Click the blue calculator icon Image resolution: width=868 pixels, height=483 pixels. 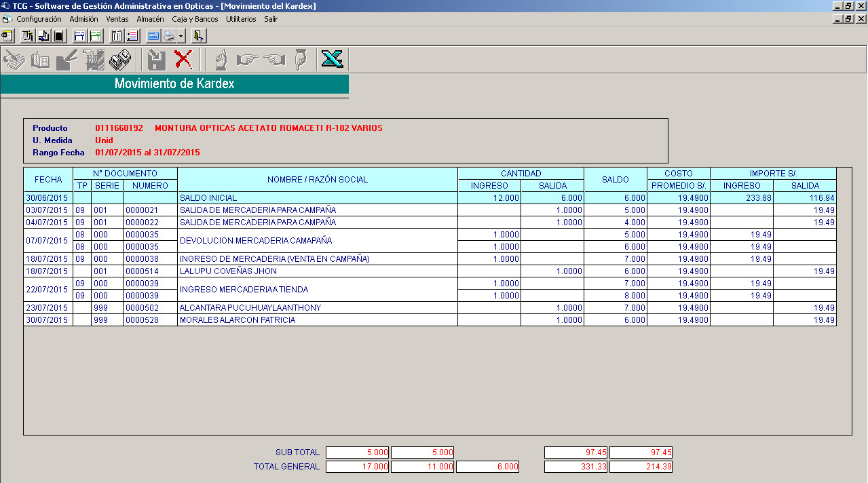pos(153,36)
